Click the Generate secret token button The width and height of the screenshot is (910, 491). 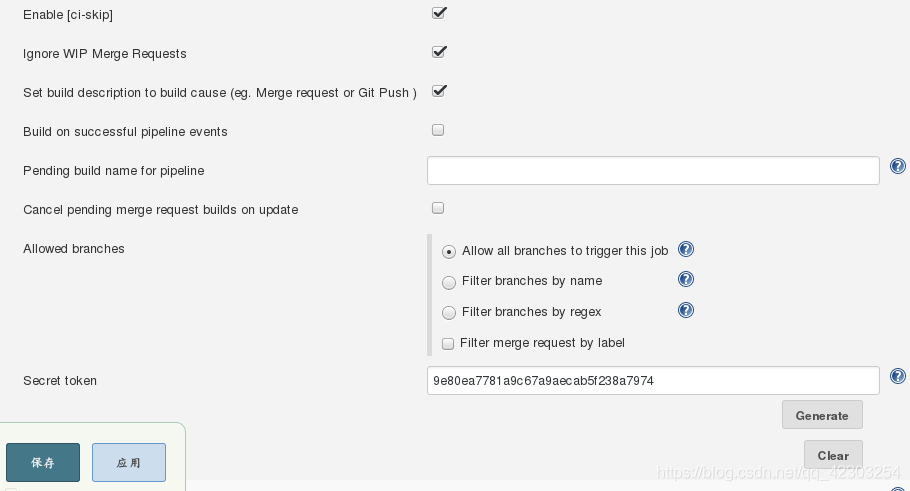tap(822, 415)
